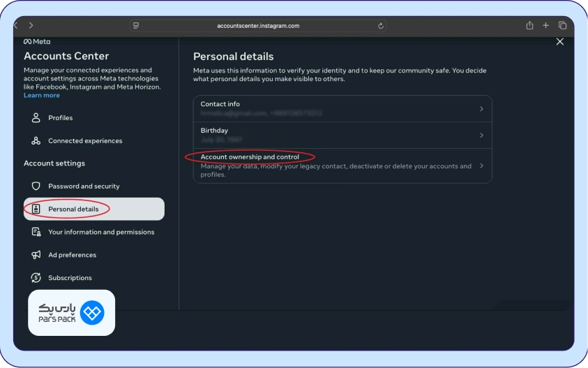Viewport: 588px width, 368px height.
Task: Open a new browser tab with plus icon
Action: (546, 26)
